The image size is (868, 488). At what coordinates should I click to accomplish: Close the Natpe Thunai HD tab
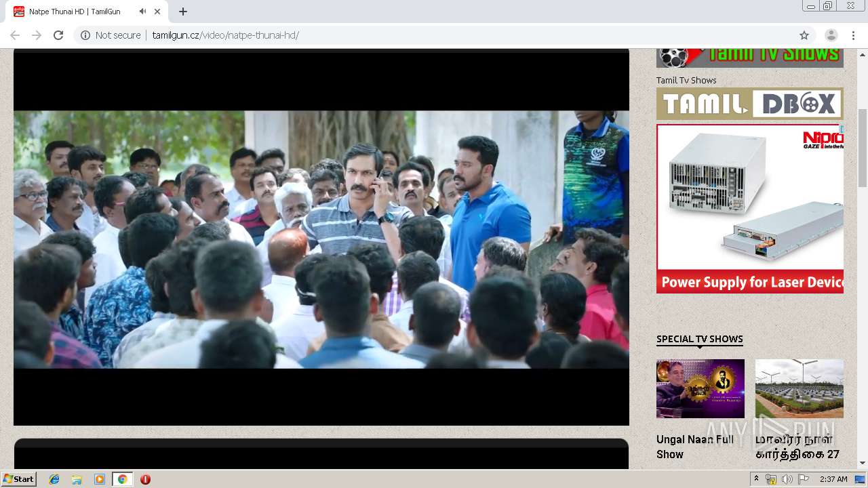click(157, 12)
